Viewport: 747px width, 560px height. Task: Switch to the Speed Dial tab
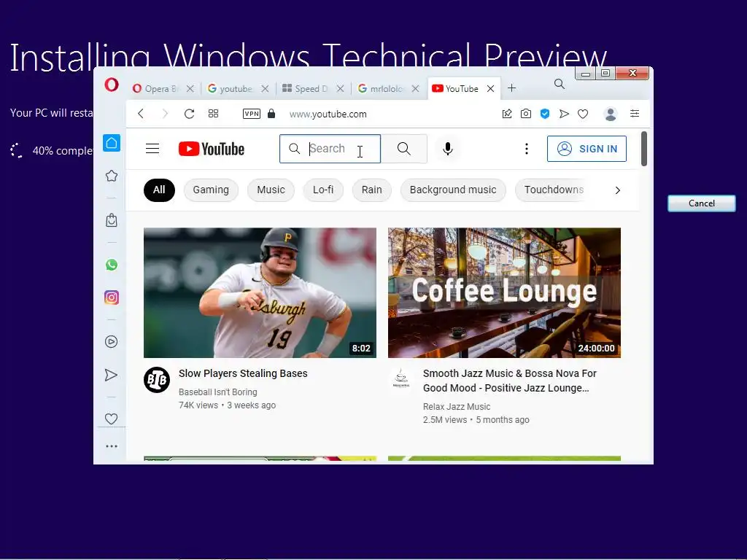point(306,88)
